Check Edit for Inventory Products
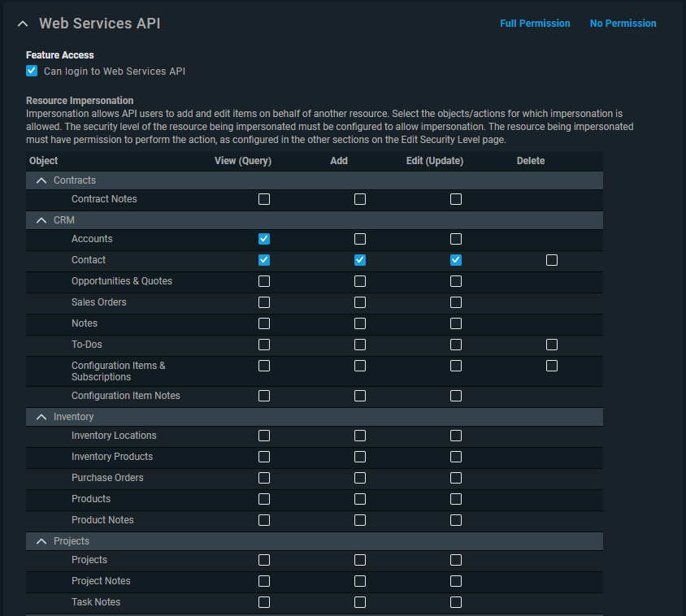This screenshot has height=616, width=686. point(455,457)
